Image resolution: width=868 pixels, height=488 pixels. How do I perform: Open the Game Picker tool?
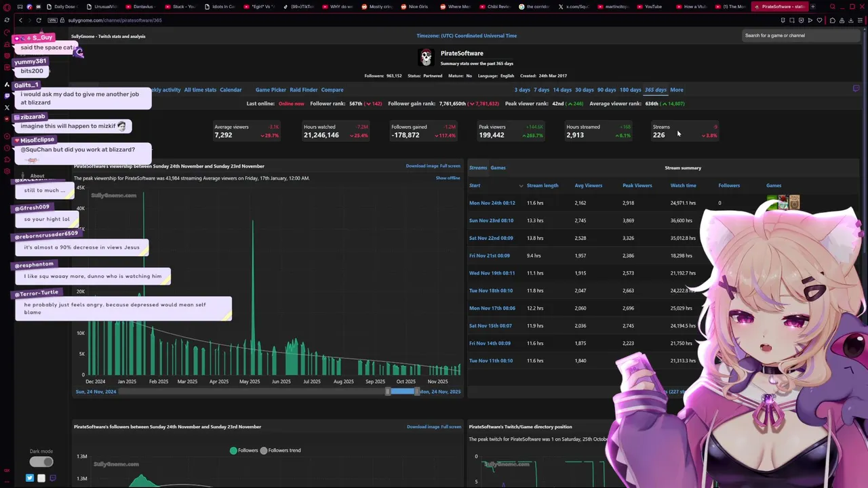click(x=271, y=89)
